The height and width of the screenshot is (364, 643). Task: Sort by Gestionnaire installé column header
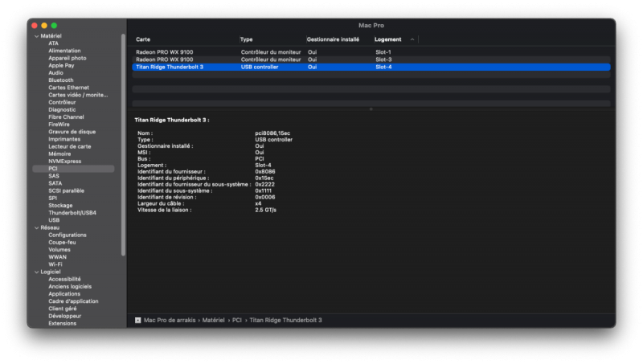tap(333, 39)
